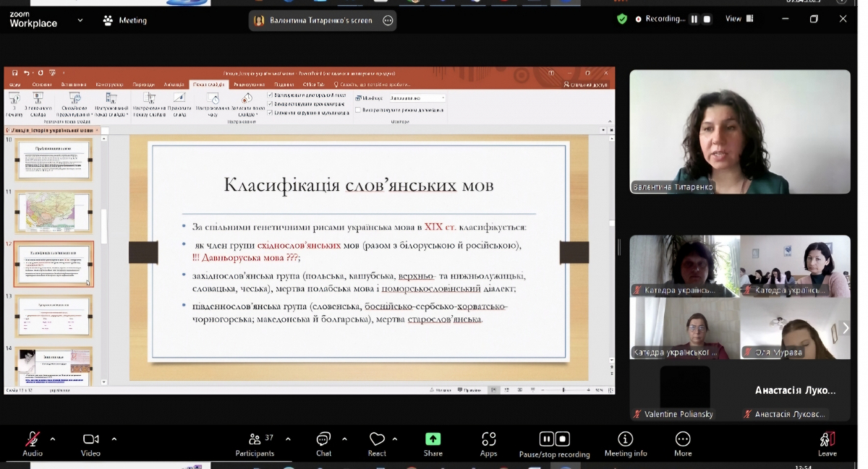Click Undo in PowerPoint quick access toolbar
The image size is (868, 469).
(27, 73)
